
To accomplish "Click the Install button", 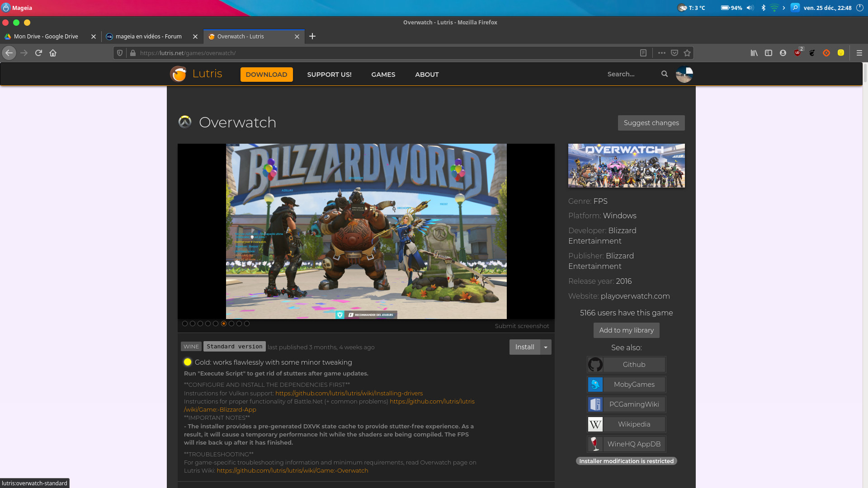I will pos(525,347).
